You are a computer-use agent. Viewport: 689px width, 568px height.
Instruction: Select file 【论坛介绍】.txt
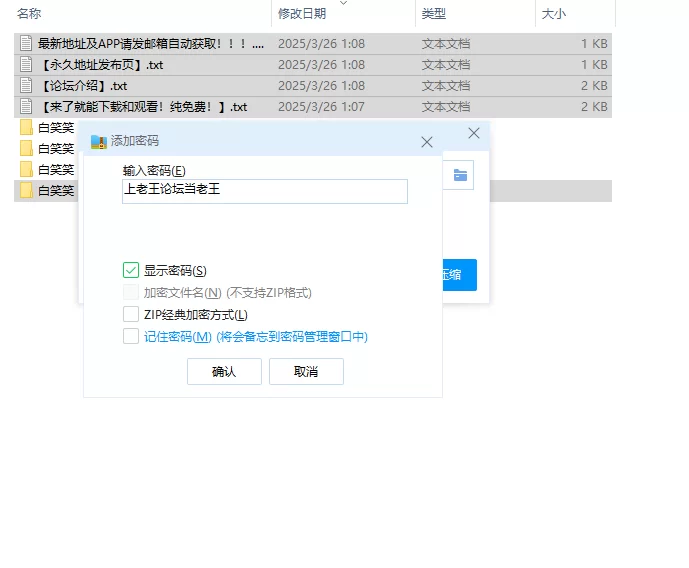(x=313, y=86)
